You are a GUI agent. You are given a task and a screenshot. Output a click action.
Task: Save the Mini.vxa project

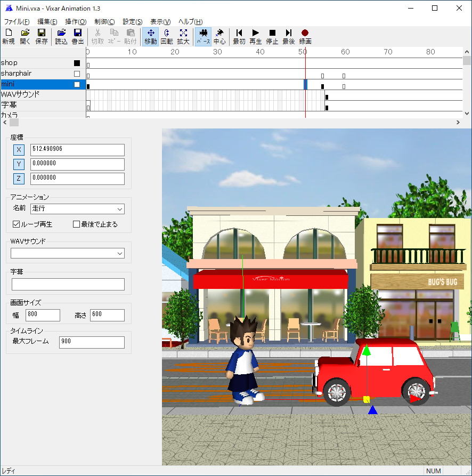pos(42,37)
